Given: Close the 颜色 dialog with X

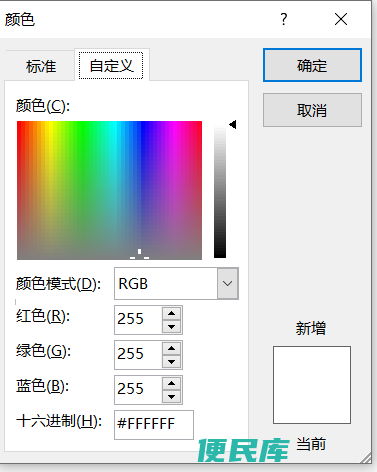Looking at the screenshot, I should (341, 19).
